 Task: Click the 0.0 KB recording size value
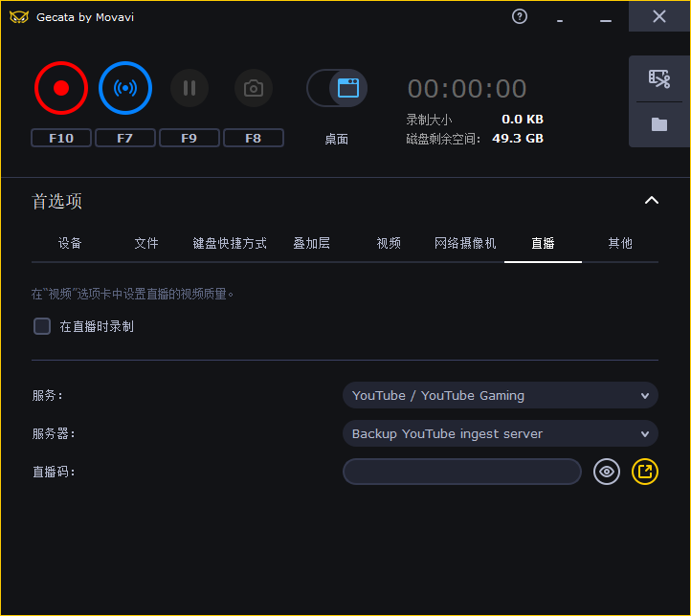[523, 120]
